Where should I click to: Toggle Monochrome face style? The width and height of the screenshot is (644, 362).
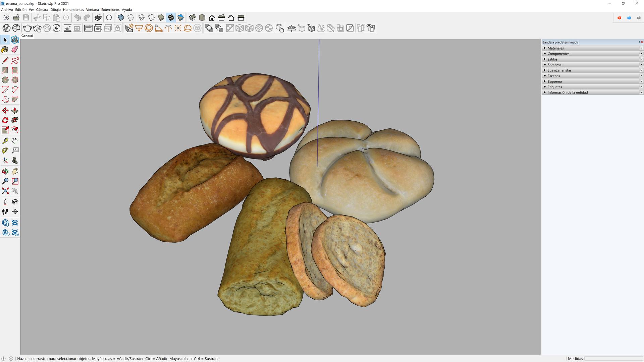180,18
